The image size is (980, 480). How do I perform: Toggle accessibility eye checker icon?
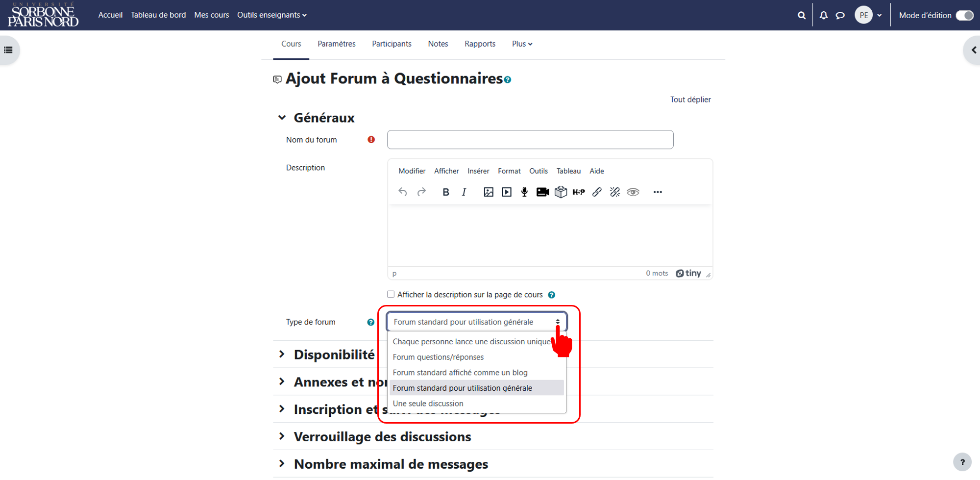pos(633,192)
